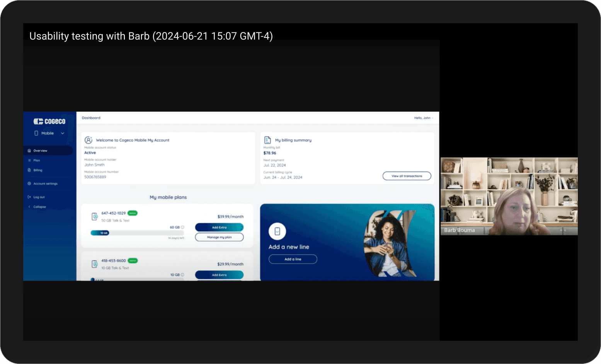Click the Plan list icon

(x=29, y=160)
